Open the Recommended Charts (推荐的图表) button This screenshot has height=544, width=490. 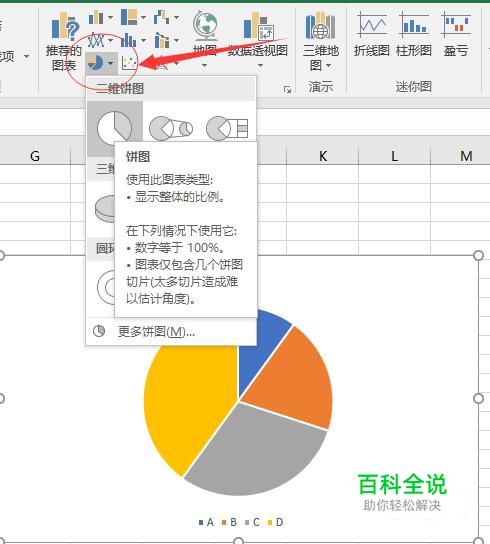click(x=64, y=41)
